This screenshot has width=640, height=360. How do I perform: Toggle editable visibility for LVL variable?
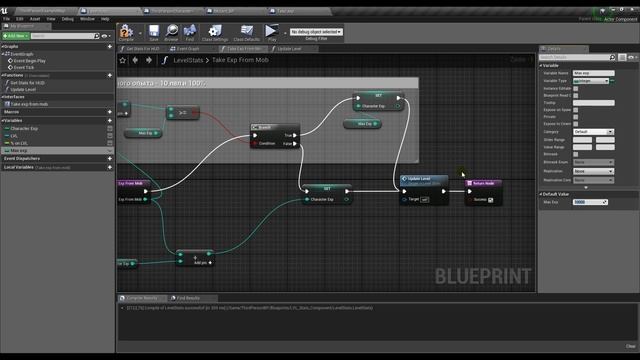point(109,136)
